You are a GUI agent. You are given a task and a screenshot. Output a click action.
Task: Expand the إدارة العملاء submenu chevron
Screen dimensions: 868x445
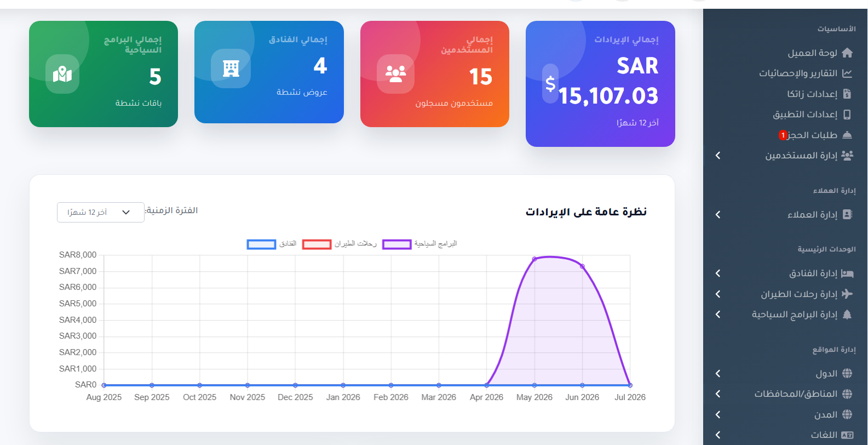(x=718, y=215)
